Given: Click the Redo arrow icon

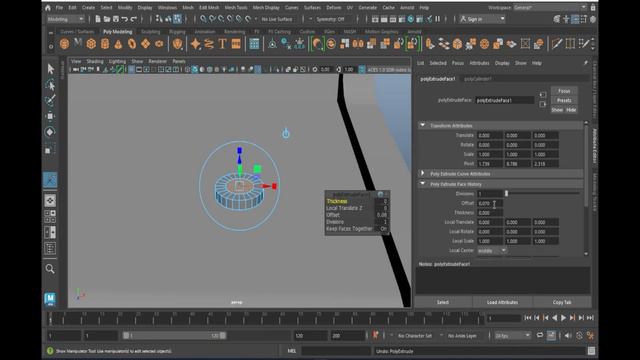Looking at the screenshot, I should [x=134, y=19].
